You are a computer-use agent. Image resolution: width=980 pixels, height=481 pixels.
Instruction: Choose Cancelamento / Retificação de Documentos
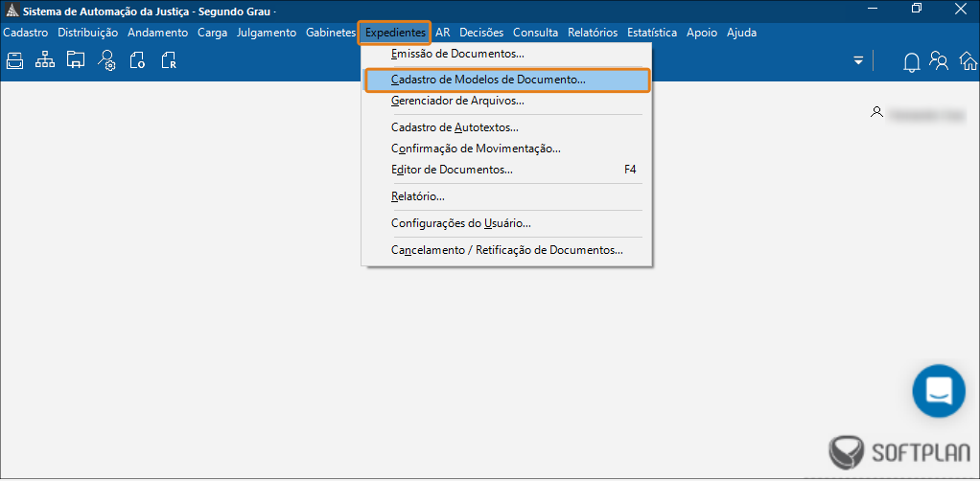[507, 250]
